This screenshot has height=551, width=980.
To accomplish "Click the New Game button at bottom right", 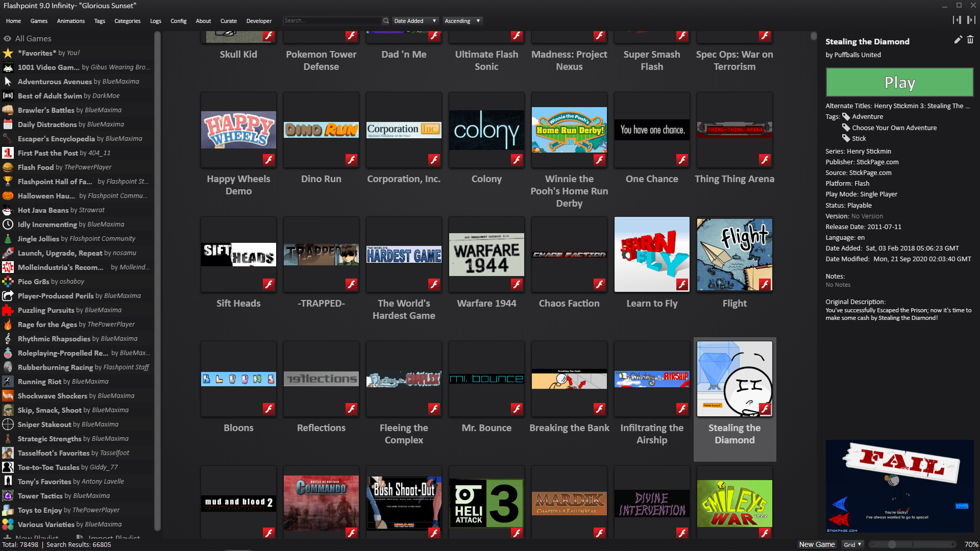I will [815, 543].
